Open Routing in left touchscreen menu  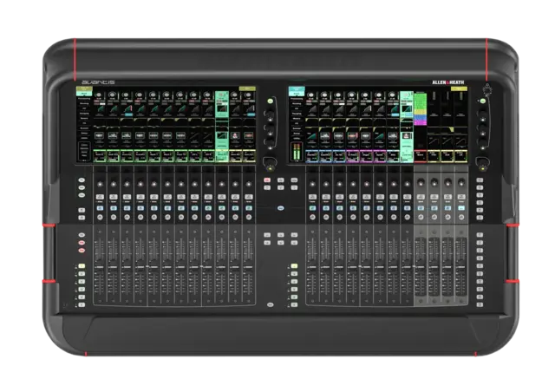[84, 103]
